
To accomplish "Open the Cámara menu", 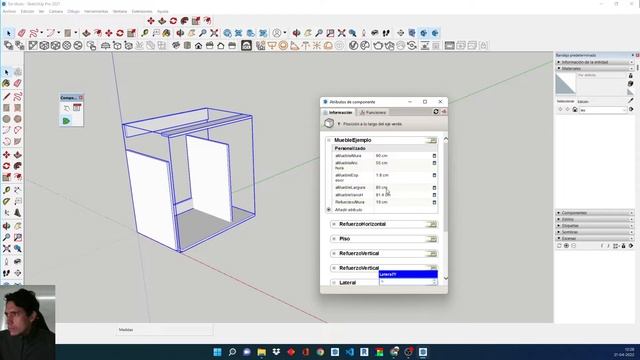I will click(56, 11).
